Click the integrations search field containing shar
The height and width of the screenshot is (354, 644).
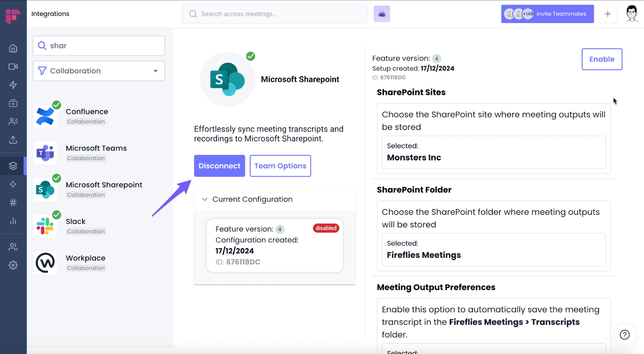click(x=99, y=45)
